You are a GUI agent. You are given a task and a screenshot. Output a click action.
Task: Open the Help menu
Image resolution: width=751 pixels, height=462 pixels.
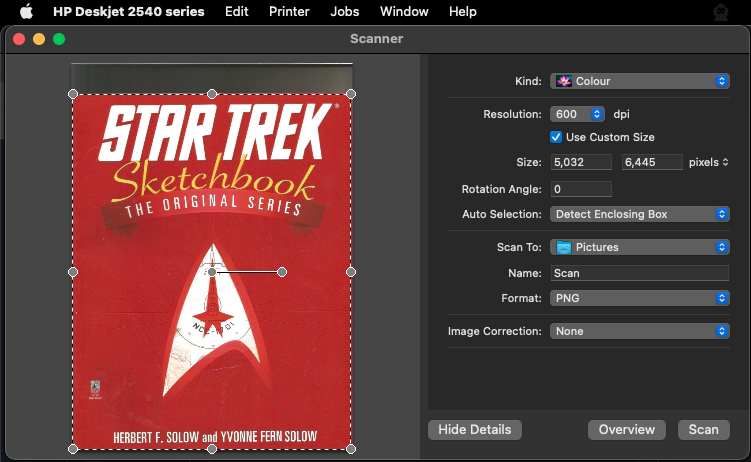tap(462, 11)
